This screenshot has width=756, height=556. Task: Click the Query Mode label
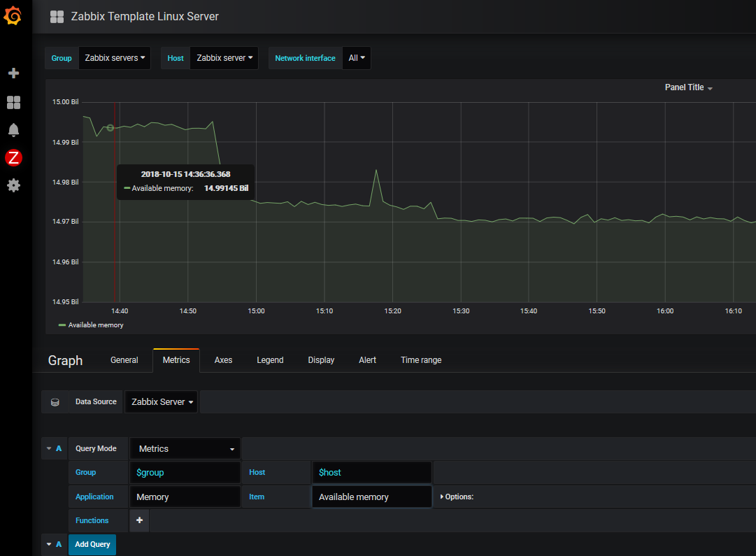(x=96, y=448)
